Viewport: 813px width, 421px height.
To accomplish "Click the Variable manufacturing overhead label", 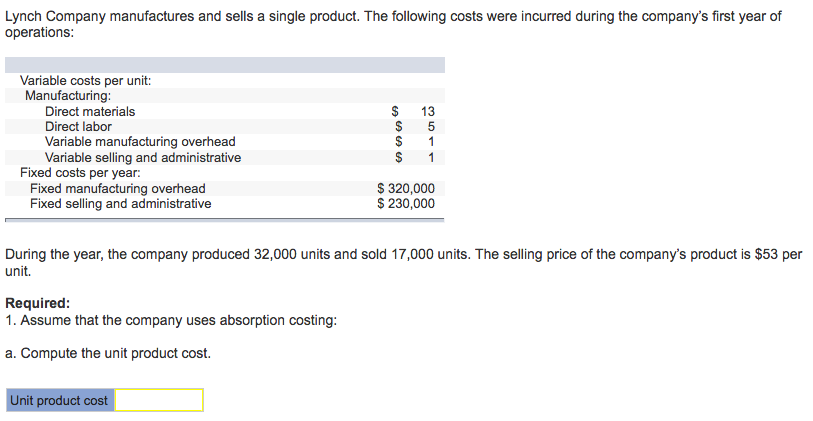I will (140, 142).
